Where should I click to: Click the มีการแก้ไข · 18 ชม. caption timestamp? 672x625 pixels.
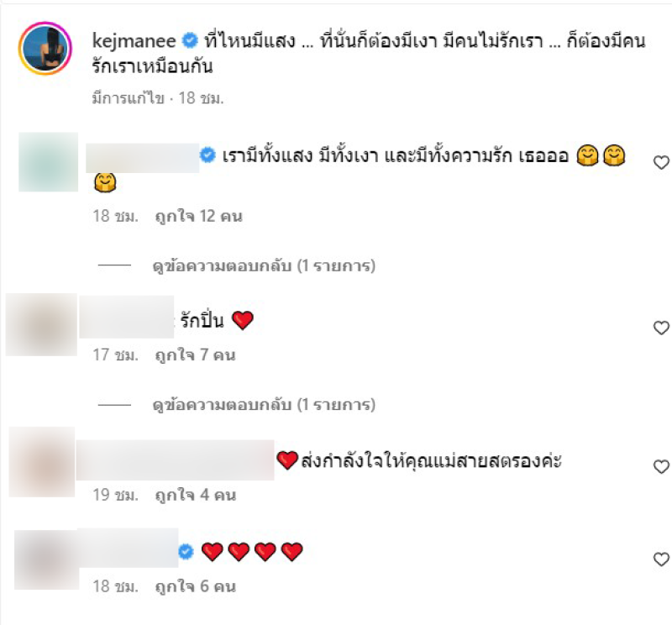pos(158,98)
